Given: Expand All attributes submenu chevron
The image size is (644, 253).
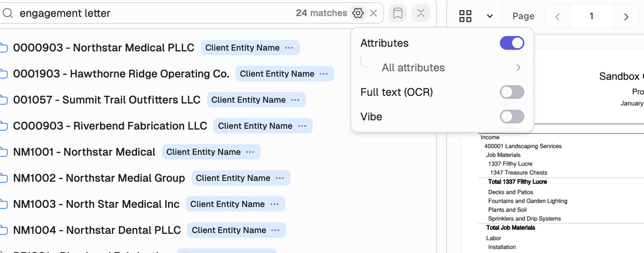Looking at the screenshot, I should pos(518,68).
